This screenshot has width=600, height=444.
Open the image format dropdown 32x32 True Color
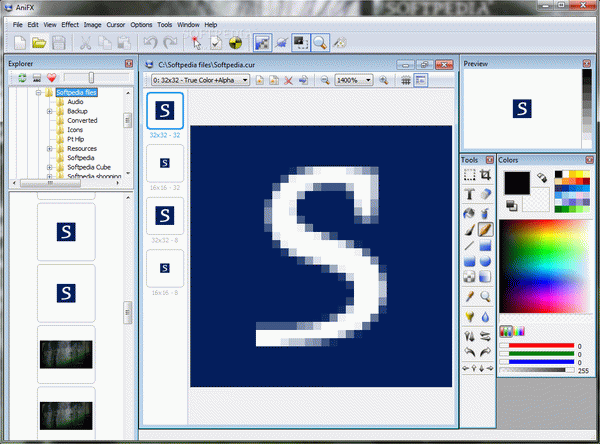point(201,80)
